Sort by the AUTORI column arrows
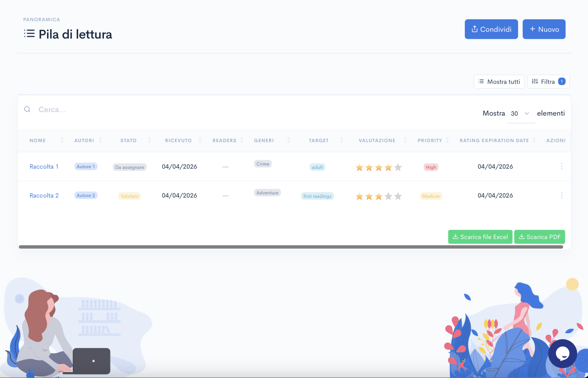 coord(100,140)
